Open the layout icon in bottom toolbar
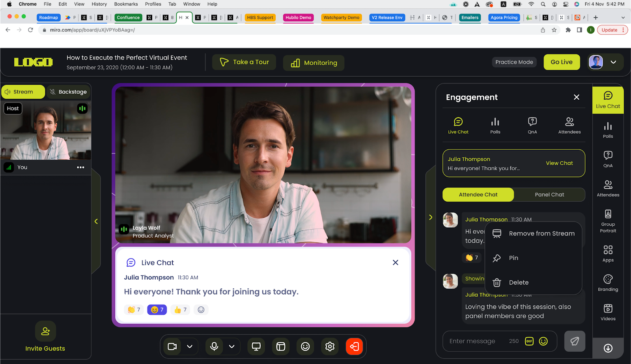The image size is (631, 364). pos(280,346)
